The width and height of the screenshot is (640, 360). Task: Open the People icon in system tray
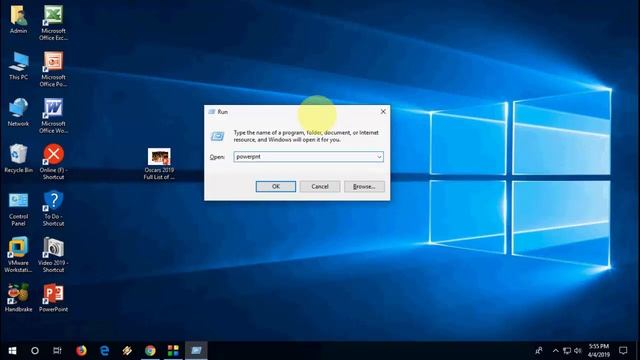click(539, 351)
